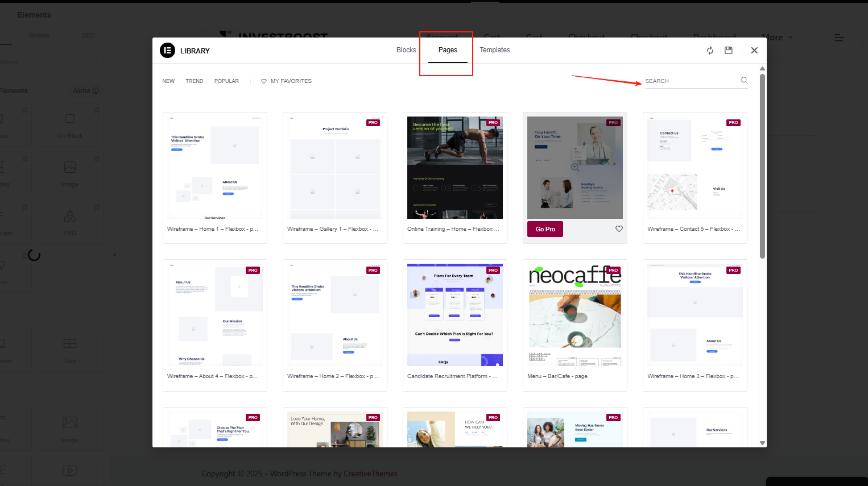Click the search magnifier icon
The image size is (868, 486).
coord(743,80)
